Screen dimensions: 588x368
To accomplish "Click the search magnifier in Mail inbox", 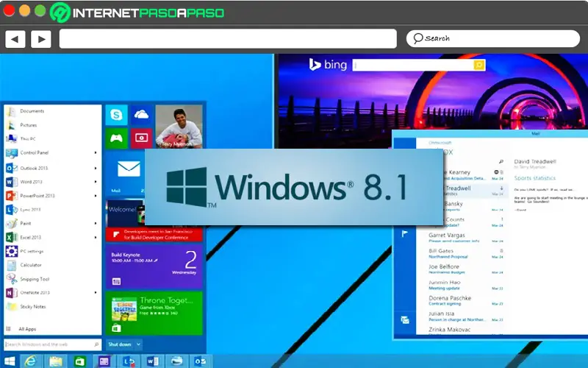I will pyautogui.click(x=501, y=162).
